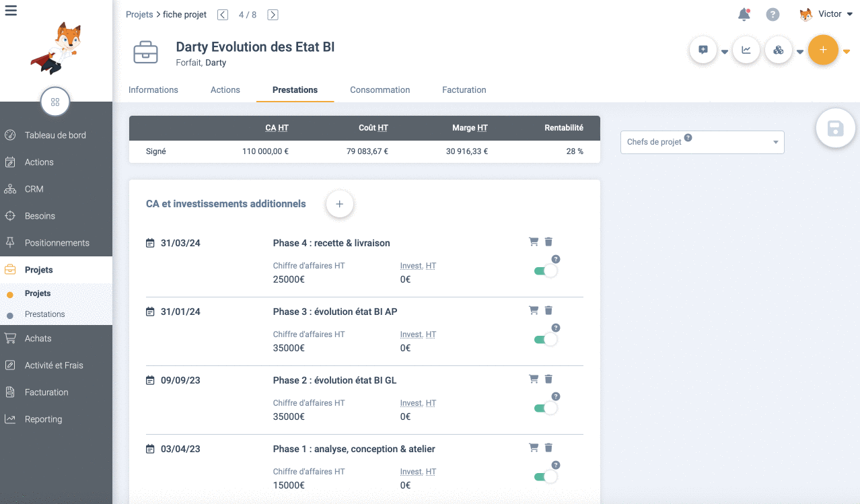Click help icon above Phase 1 toggle
860x504 pixels.
click(x=556, y=465)
